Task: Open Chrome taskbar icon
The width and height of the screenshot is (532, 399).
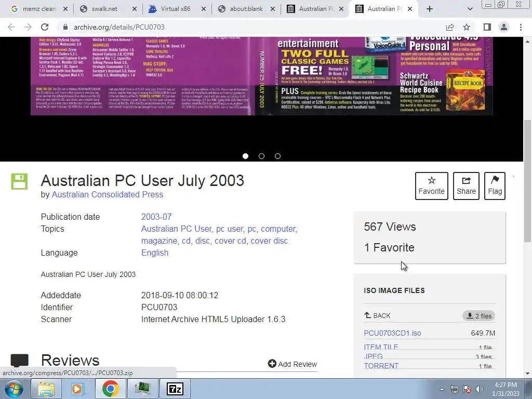Action: click(x=110, y=389)
